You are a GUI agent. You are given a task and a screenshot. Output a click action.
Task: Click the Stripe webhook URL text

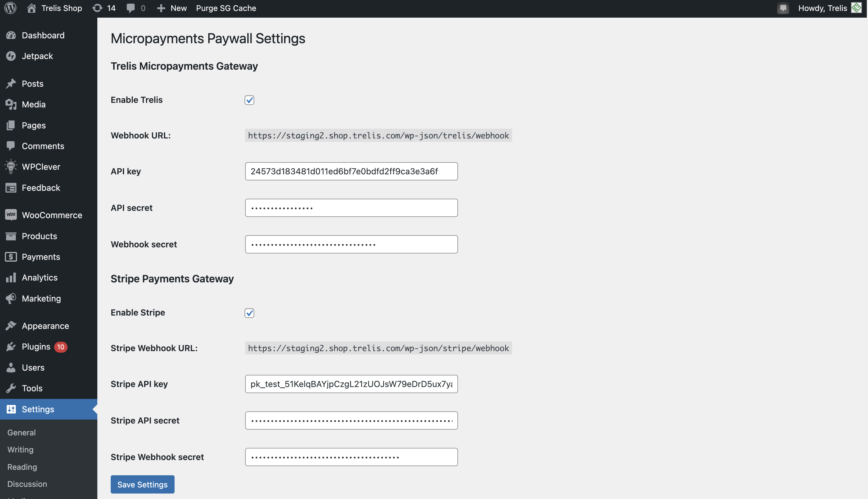[x=379, y=348]
